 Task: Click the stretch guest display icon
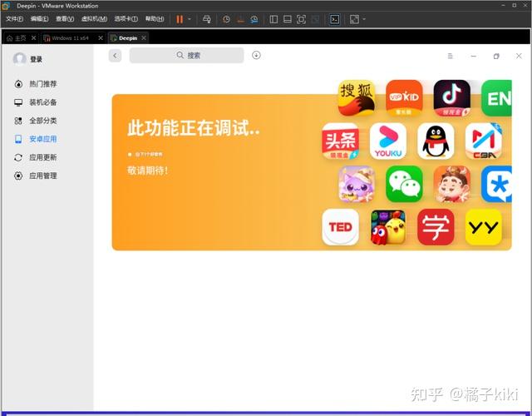[x=354, y=19]
